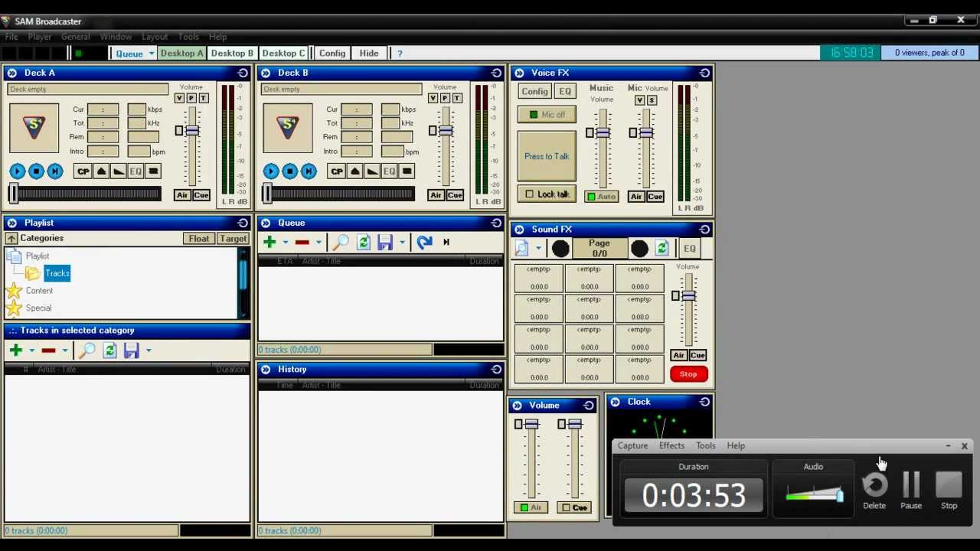Refresh the Queue list
This screenshot has width=980, height=551.
point(364,242)
